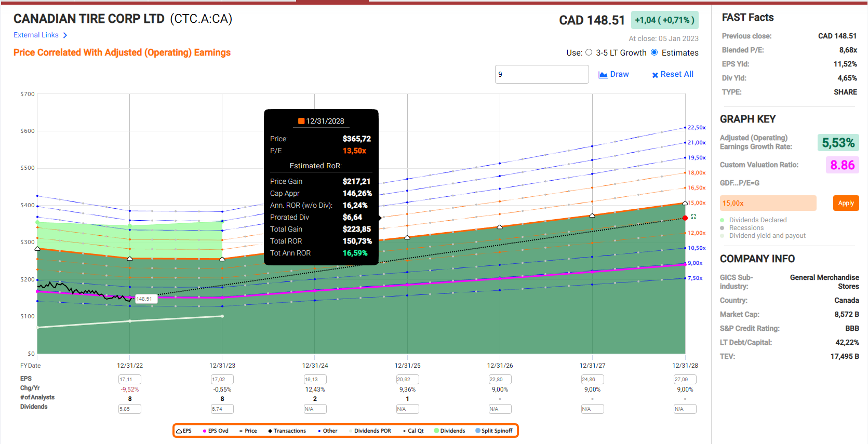
Task: Open the 15,00x valuation ratio field
Action: tap(768, 203)
